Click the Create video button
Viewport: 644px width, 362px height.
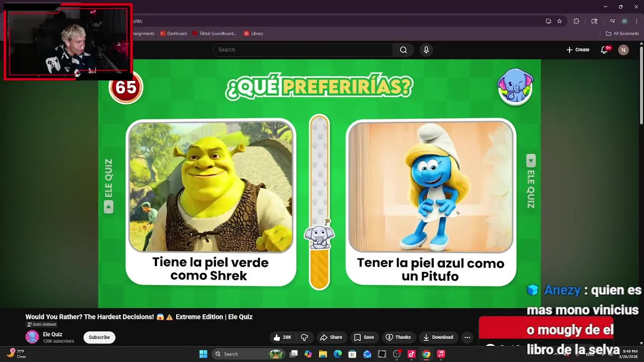[578, 50]
